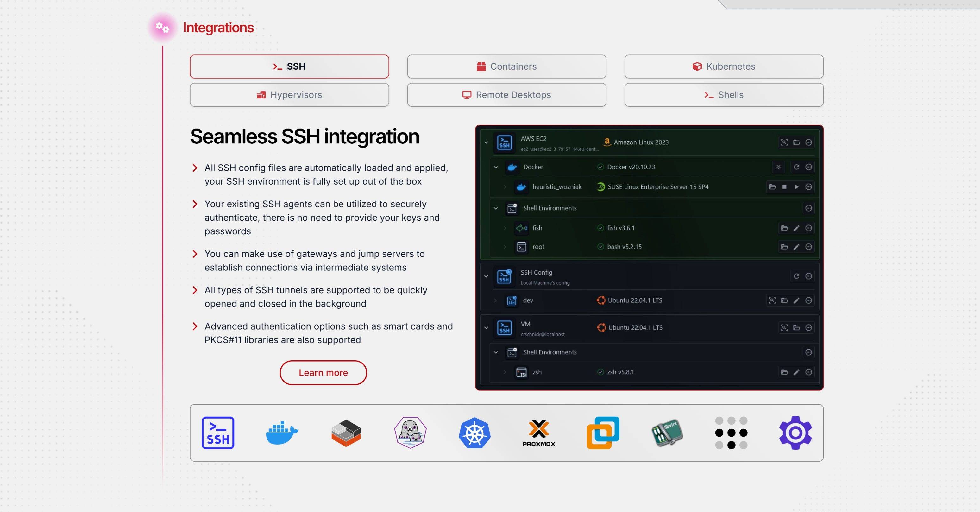The image size is (980, 512).
Task: Click the Podman seals logo
Action: [x=410, y=433]
